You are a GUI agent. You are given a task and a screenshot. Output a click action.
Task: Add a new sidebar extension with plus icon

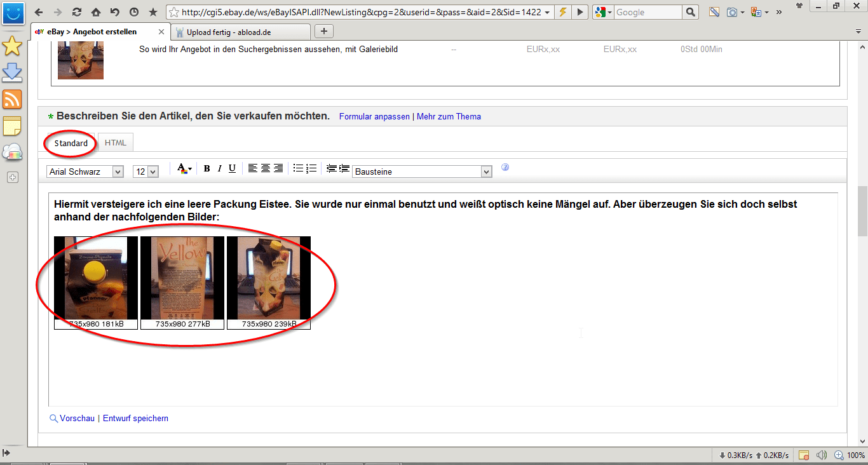(x=13, y=177)
